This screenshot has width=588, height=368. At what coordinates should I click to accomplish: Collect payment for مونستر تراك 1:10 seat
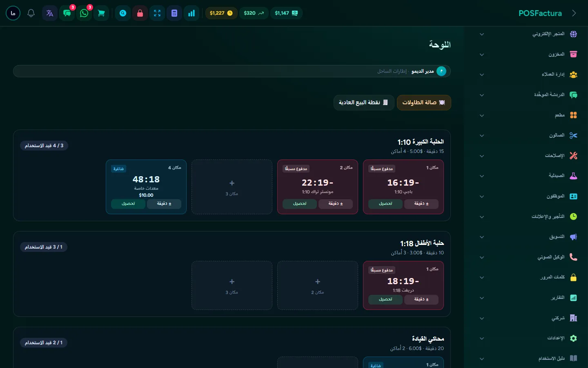point(299,204)
